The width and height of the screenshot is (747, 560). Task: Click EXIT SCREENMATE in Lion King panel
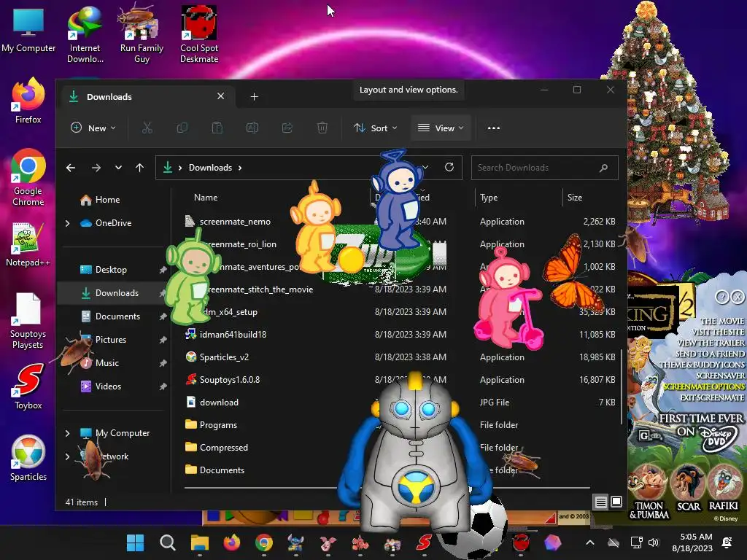pyautogui.click(x=712, y=397)
